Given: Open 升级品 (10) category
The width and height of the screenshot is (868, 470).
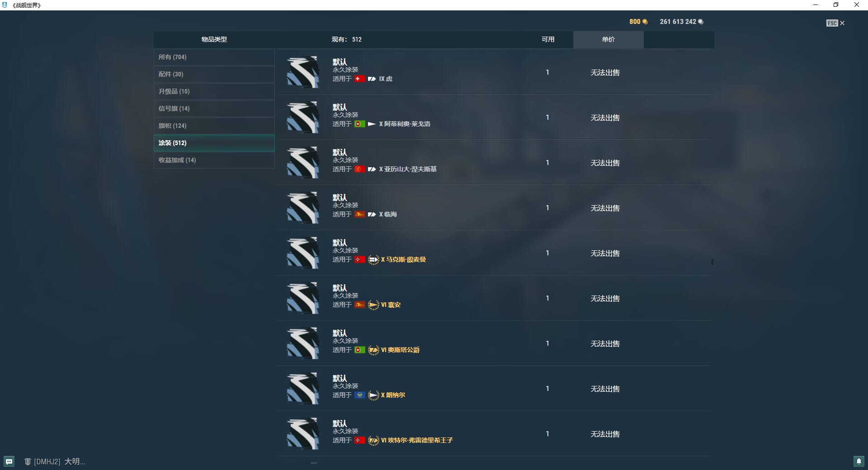Looking at the screenshot, I should pos(214,91).
